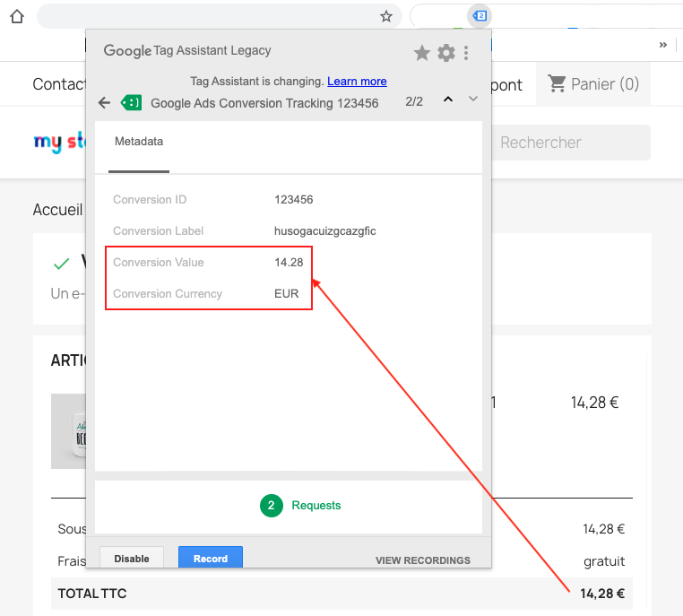Click Conversion ID value 123456
The image size is (683, 616).
(294, 200)
